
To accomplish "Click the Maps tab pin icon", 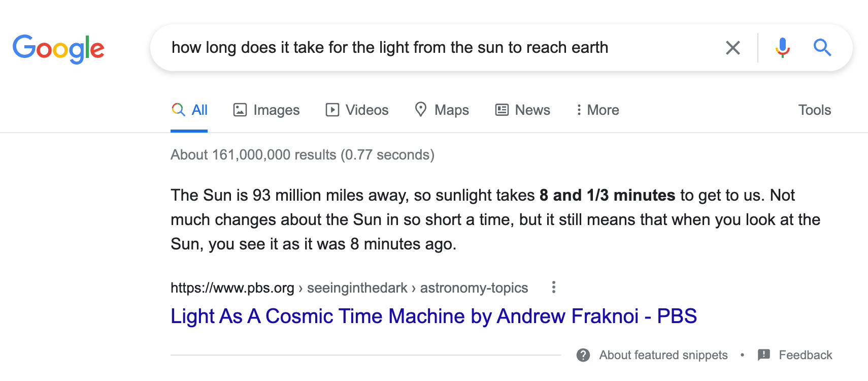I will tap(420, 109).
